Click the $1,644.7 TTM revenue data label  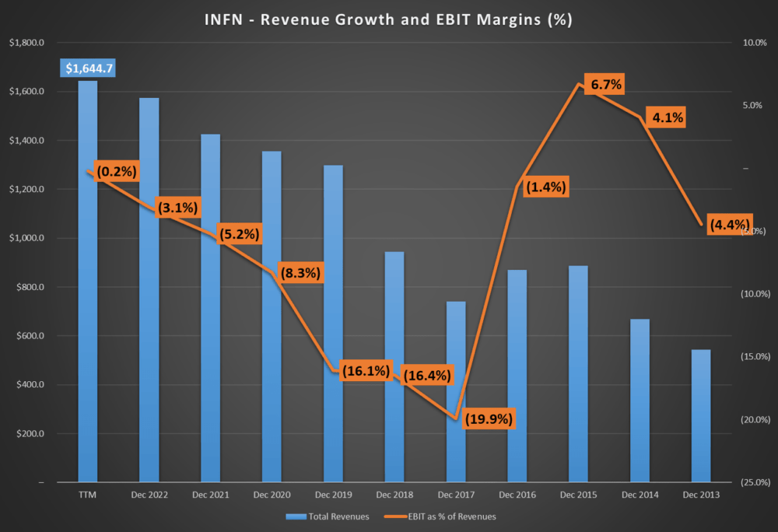(89, 68)
